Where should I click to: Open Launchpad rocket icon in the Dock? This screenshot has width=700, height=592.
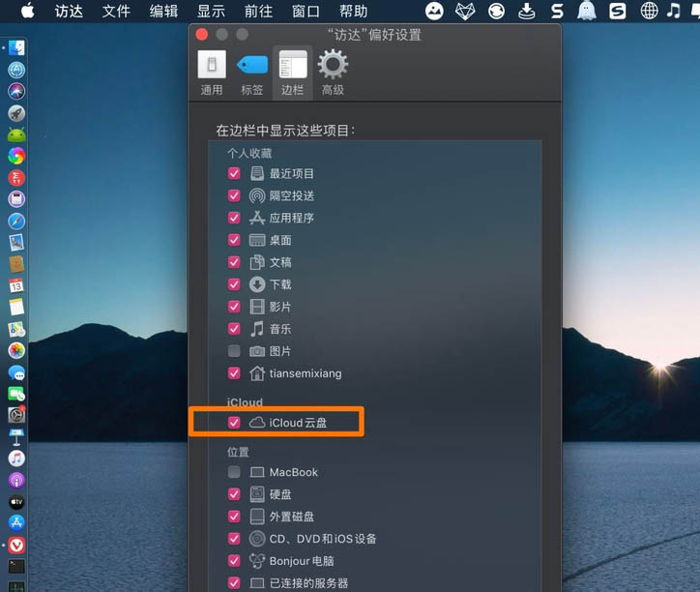16,113
